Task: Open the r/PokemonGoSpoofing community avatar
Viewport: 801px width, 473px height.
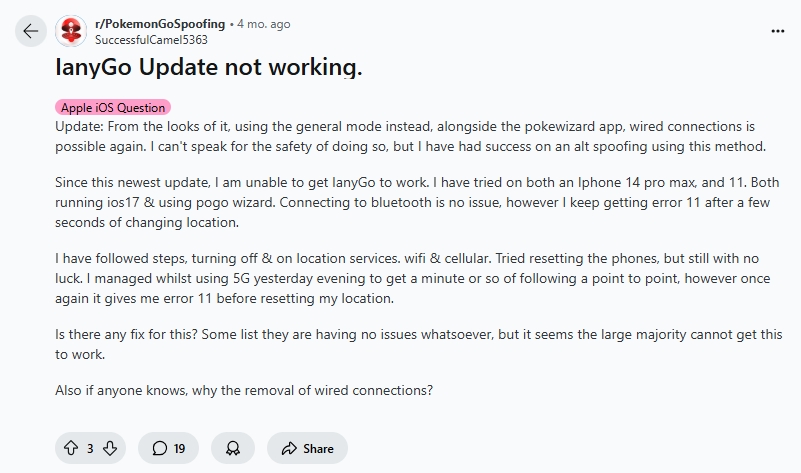Action: [x=71, y=31]
